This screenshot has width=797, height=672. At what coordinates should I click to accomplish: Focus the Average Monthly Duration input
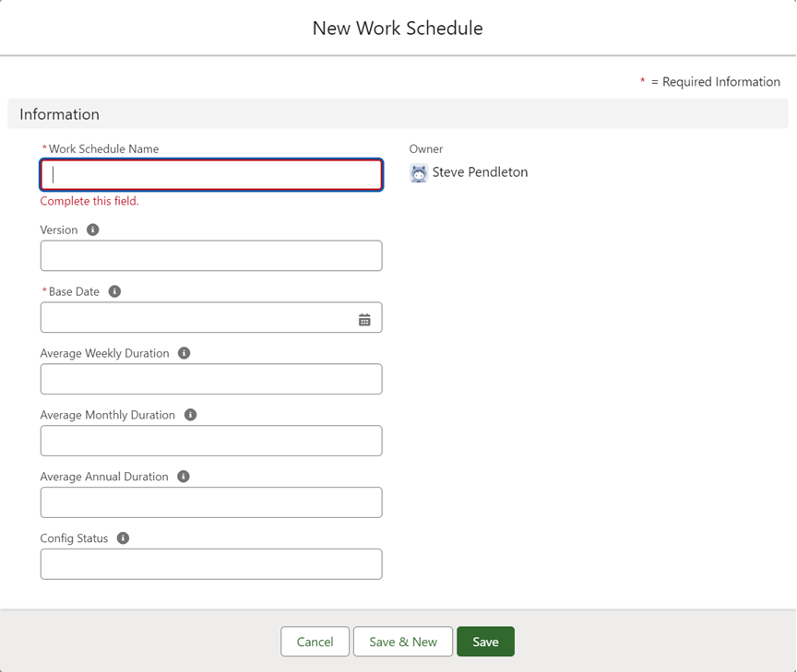211,441
